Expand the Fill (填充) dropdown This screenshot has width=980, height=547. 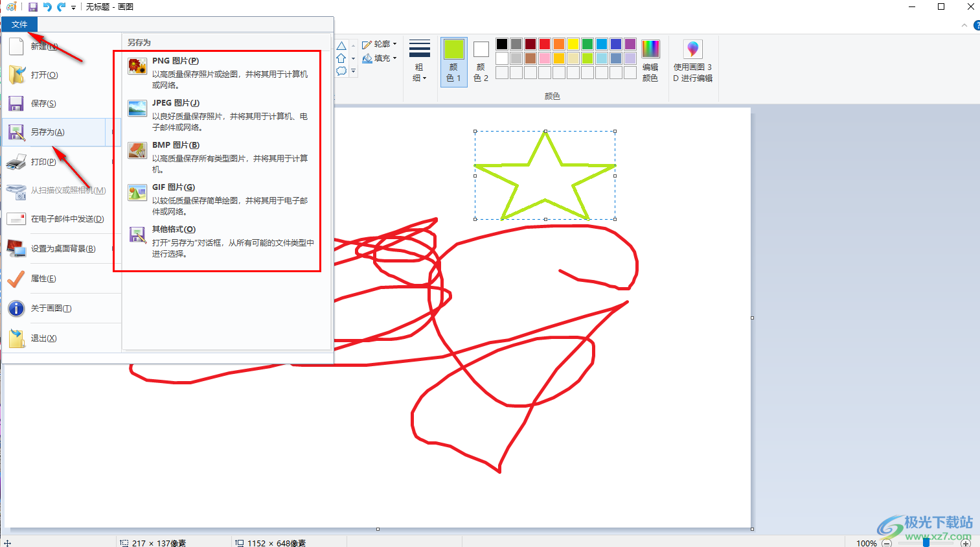(380, 58)
